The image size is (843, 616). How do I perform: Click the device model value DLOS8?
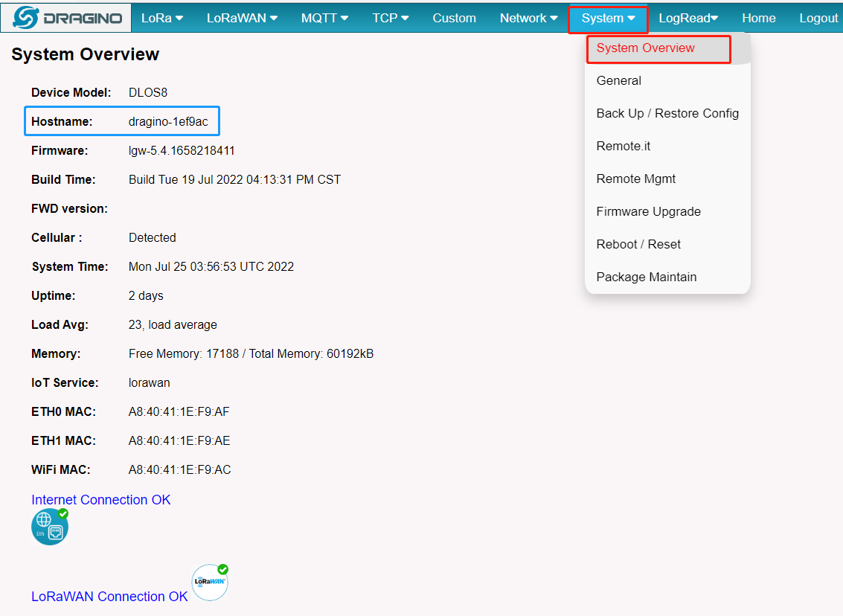pos(148,92)
